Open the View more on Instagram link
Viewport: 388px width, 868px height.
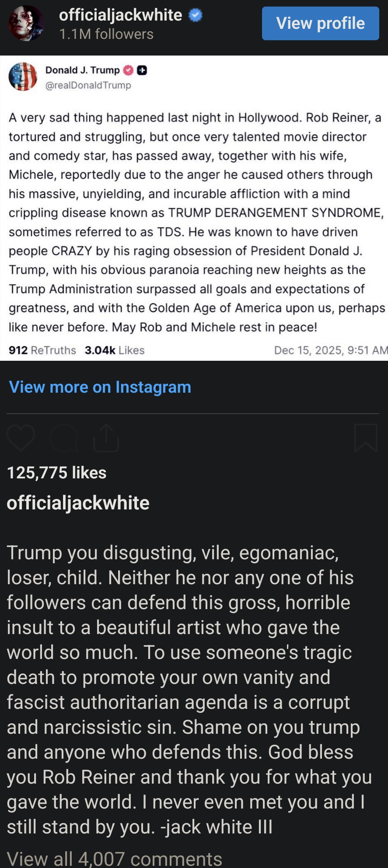pos(100,387)
